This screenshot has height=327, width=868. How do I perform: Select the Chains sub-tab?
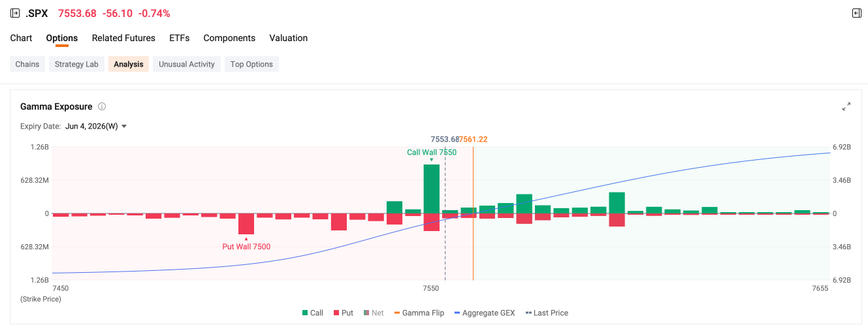pyautogui.click(x=27, y=64)
